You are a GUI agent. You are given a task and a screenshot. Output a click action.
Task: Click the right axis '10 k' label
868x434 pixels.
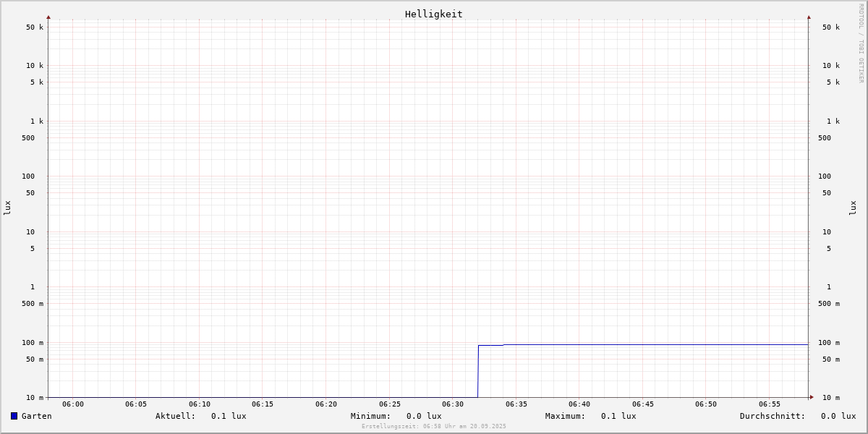pos(831,66)
